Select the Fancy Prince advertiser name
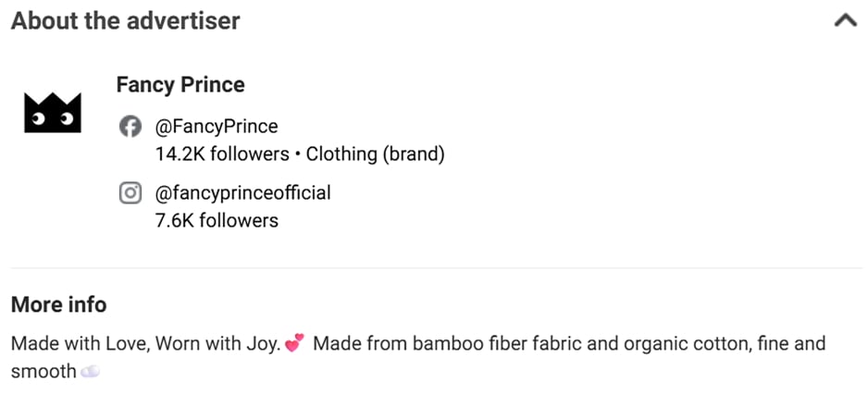Screen dimensions: 868x393 (x=180, y=85)
